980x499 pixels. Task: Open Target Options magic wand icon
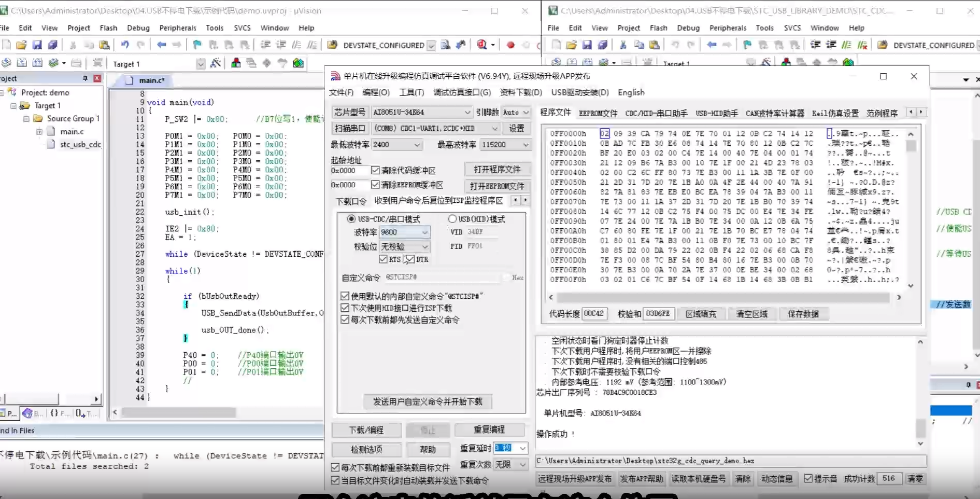(216, 63)
